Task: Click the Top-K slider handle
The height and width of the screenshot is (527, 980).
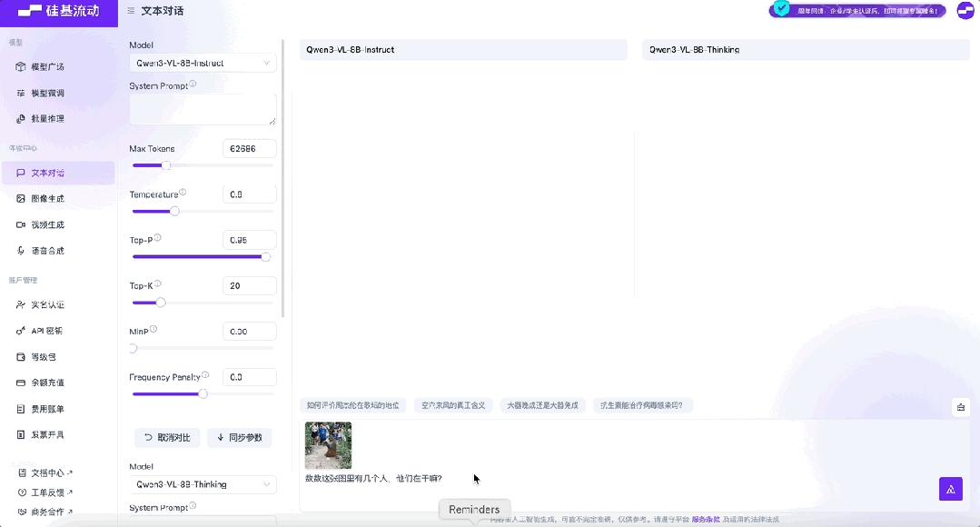Action: click(161, 303)
